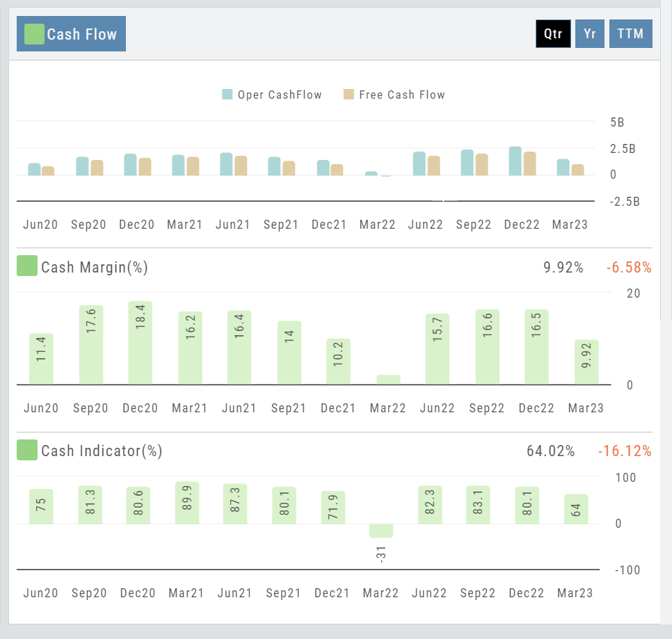The width and height of the screenshot is (672, 639).
Task: Click the Dec20 Cash Margin bar 18.4
Action: (x=141, y=343)
